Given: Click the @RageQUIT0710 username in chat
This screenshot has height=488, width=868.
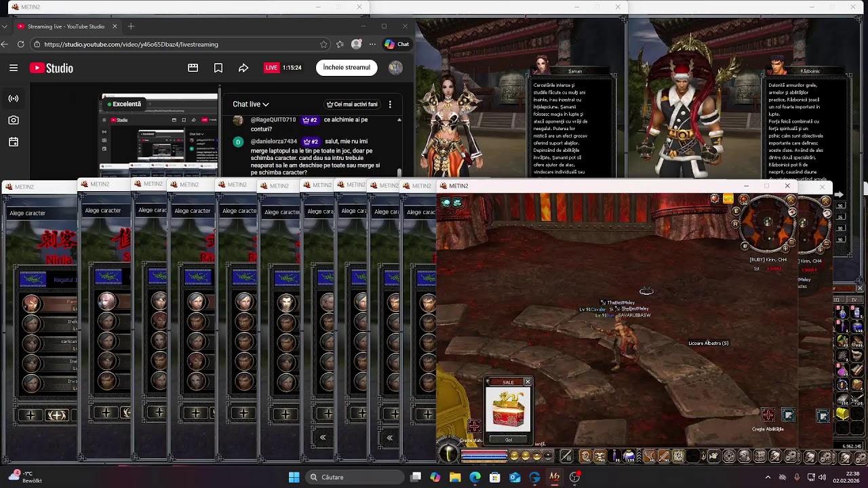Looking at the screenshot, I should pyautogui.click(x=273, y=120).
